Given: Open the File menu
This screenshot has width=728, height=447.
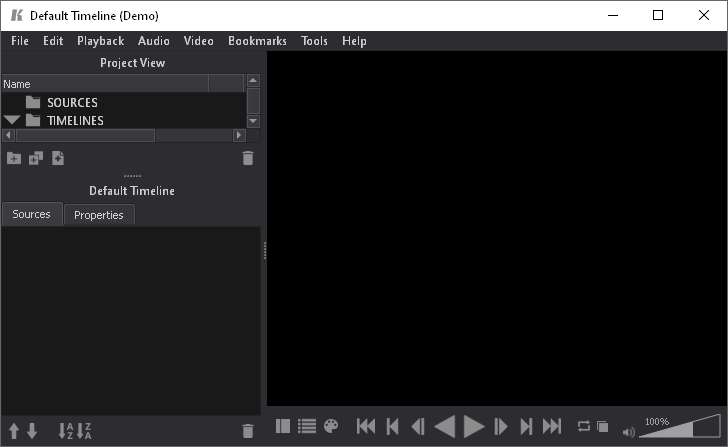Looking at the screenshot, I should (x=20, y=41).
